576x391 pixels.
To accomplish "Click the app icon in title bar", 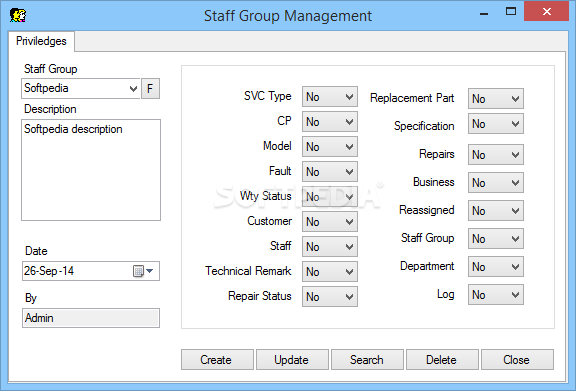I will coord(18,15).
